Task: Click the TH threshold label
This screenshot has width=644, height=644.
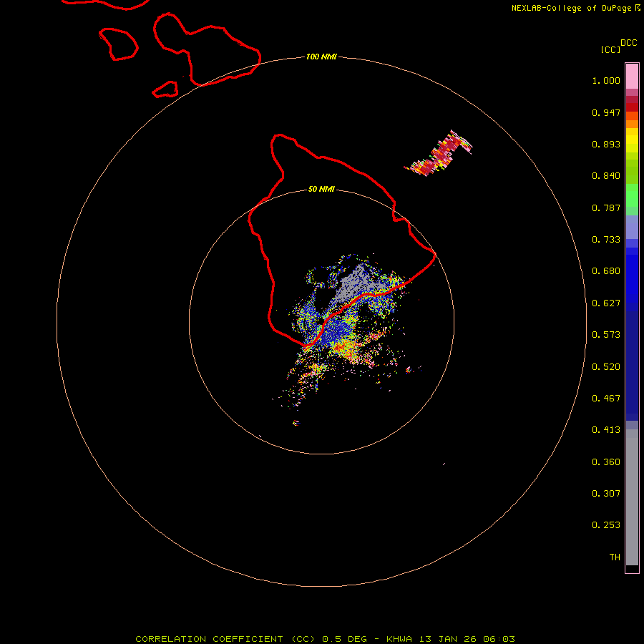Action: pos(615,557)
